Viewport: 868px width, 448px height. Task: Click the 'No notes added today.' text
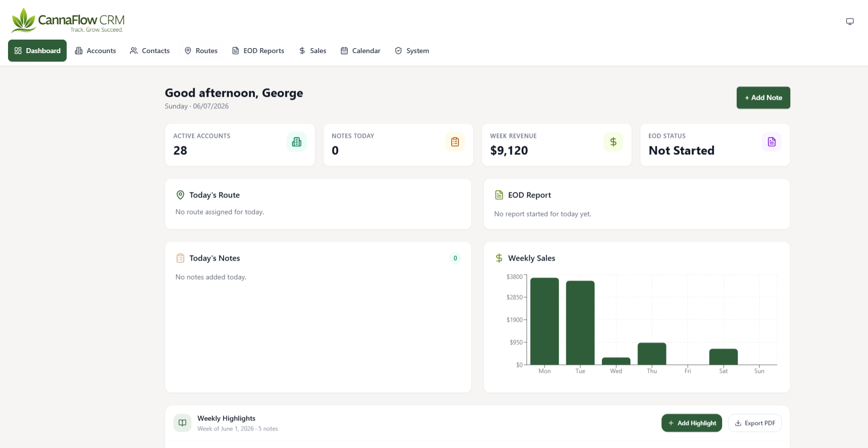(211, 277)
